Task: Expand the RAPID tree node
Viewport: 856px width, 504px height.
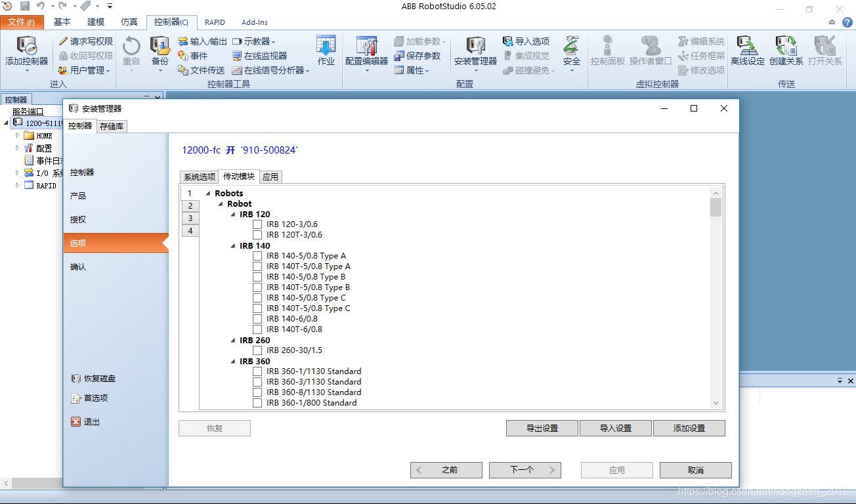Action: pyautogui.click(x=18, y=185)
